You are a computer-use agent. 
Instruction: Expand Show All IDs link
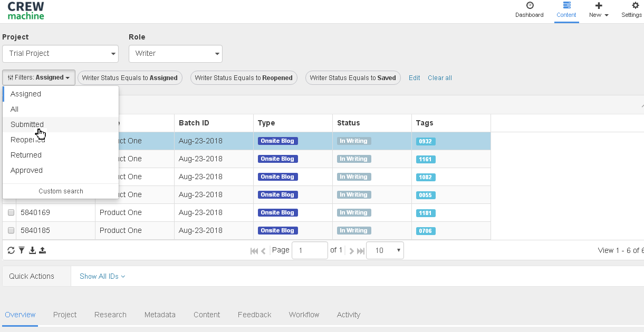(102, 276)
